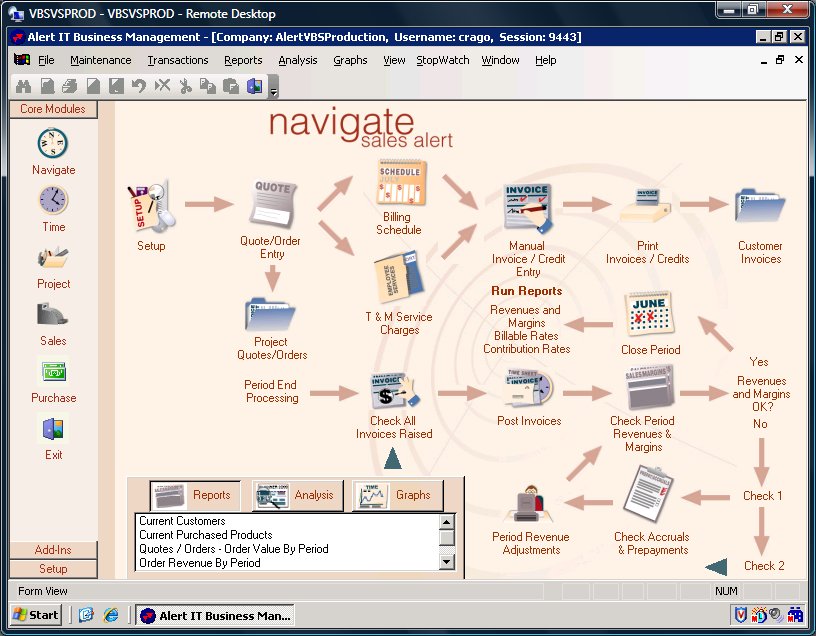The image size is (816, 636).
Task: Expand the Setup sidebar panel
Action: click(53, 568)
